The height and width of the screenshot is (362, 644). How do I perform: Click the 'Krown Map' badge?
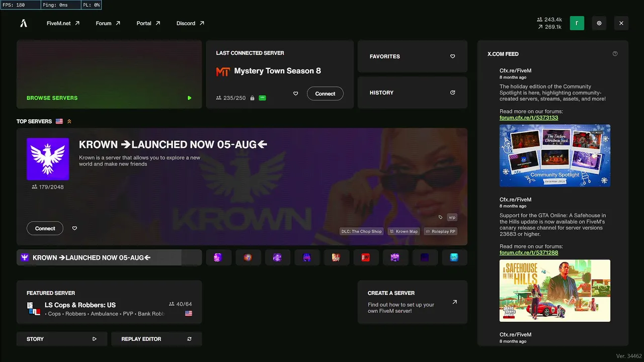[404, 231]
